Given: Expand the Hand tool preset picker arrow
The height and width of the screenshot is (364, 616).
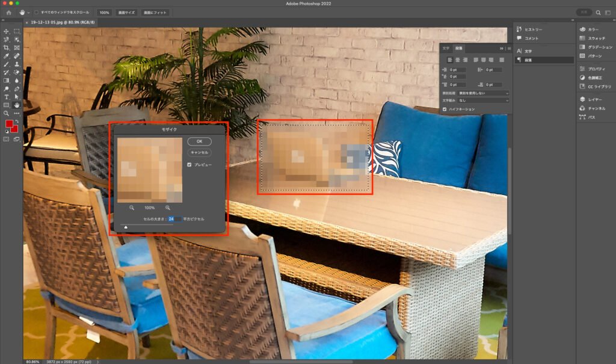Looking at the screenshot, I should (29, 12).
